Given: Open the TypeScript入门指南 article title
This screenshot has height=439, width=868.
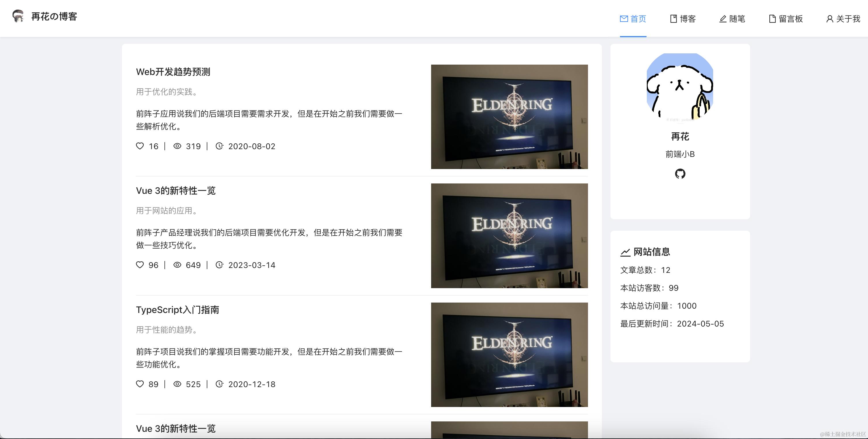Looking at the screenshot, I should click(177, 309).
